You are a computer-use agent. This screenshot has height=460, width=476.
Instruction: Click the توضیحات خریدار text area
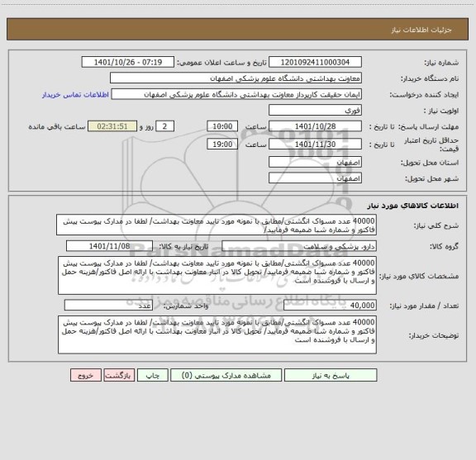(x=217, y=335)
